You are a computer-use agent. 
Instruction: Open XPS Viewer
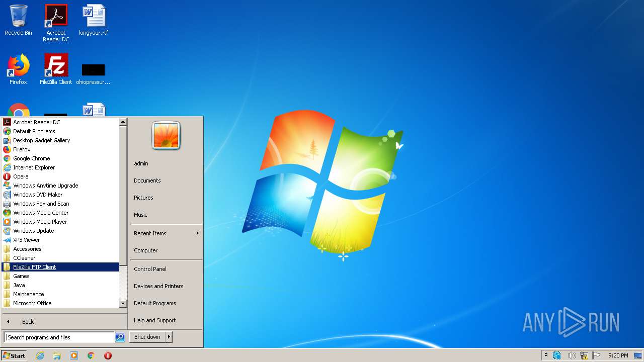point(61,240)
